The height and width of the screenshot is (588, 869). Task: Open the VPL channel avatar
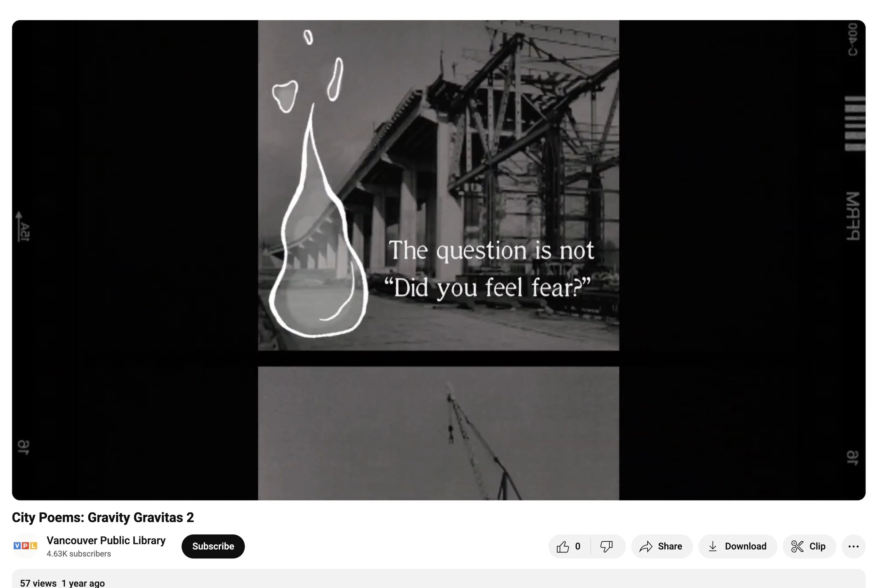point(25,546)
